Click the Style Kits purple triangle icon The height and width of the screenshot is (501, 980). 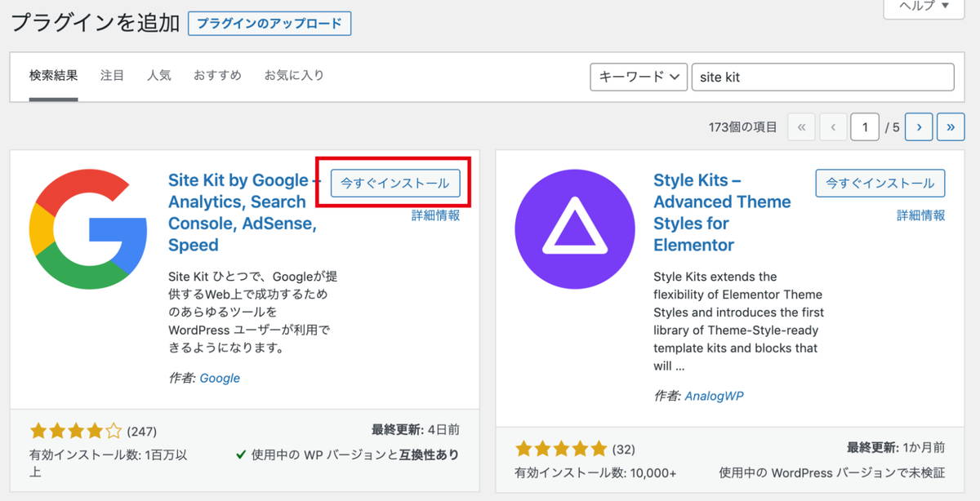tap(574, 229)
